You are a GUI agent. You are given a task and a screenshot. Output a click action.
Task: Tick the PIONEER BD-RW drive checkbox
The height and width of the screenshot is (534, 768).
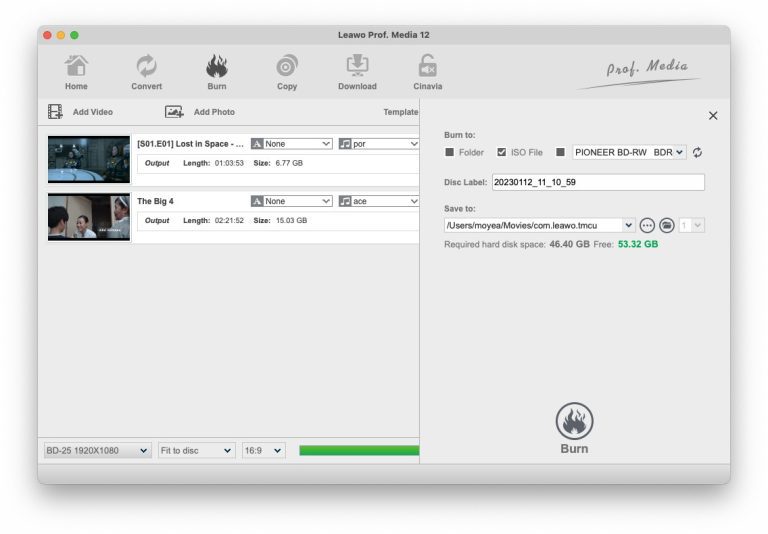(560, 152)
